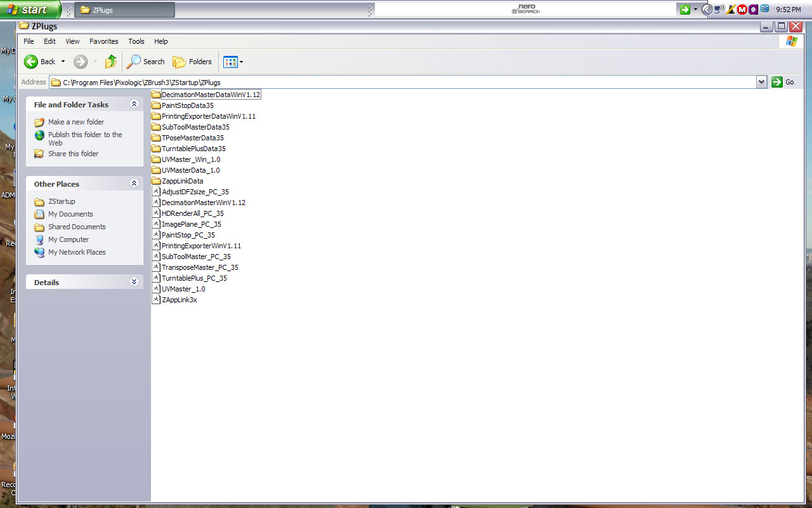This screenshot has width=812, height=508.
Task: Select TurntablePlusData35 folder icon
Action: click(156, 149)
